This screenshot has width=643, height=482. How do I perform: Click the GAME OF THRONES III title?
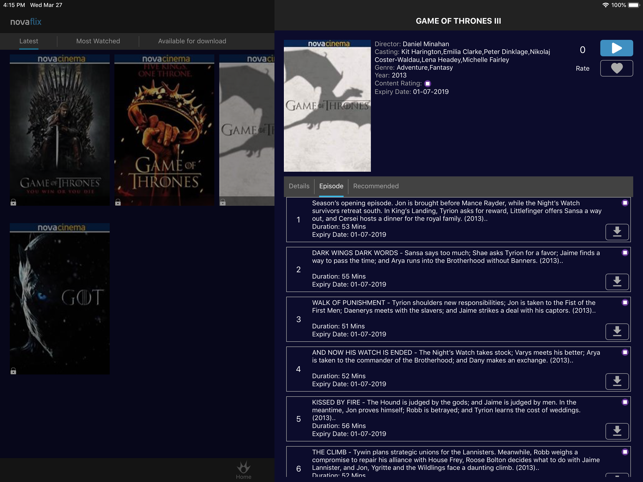[x=458, y=21]
